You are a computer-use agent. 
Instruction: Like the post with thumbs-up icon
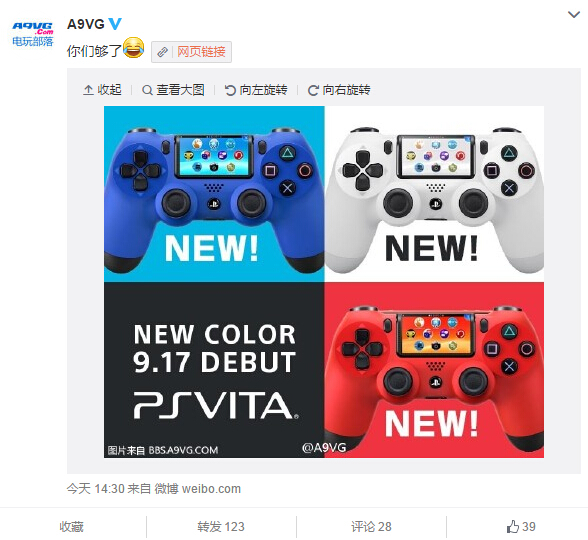[x=521, y=526]
